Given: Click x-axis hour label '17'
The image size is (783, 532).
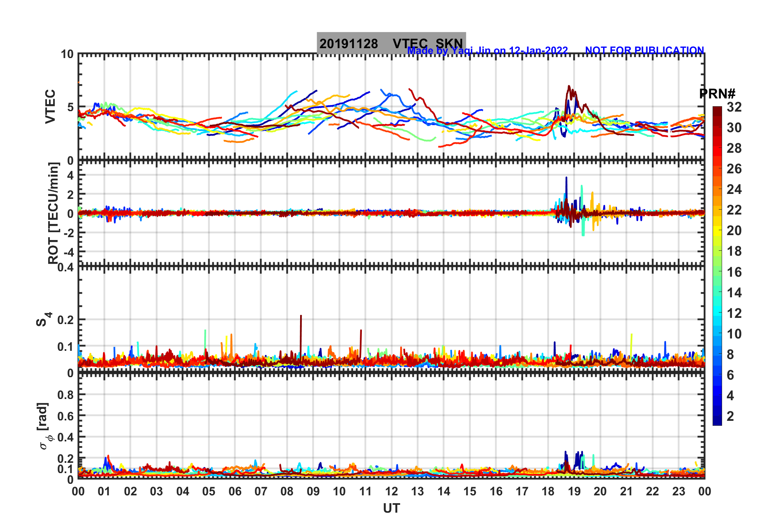Looking at the screenshot, I should pyautogui.click(x=522, y=492).
